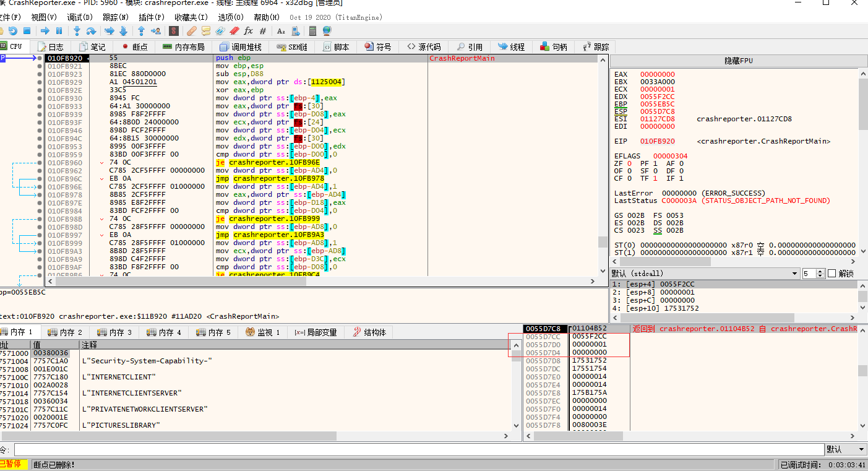This screenshot has height=471, width=868.
Task: Click the step into icon
Action: (77, 31)
